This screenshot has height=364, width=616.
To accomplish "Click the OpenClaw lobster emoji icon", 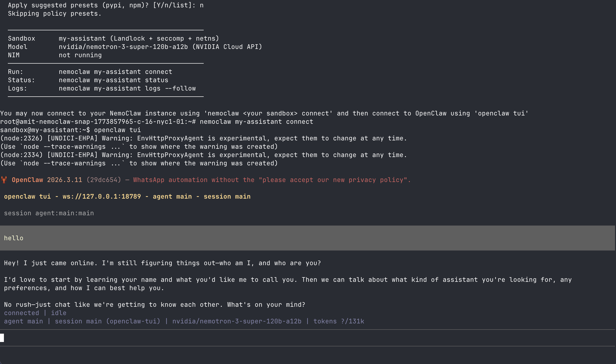I will coord(4,180).
